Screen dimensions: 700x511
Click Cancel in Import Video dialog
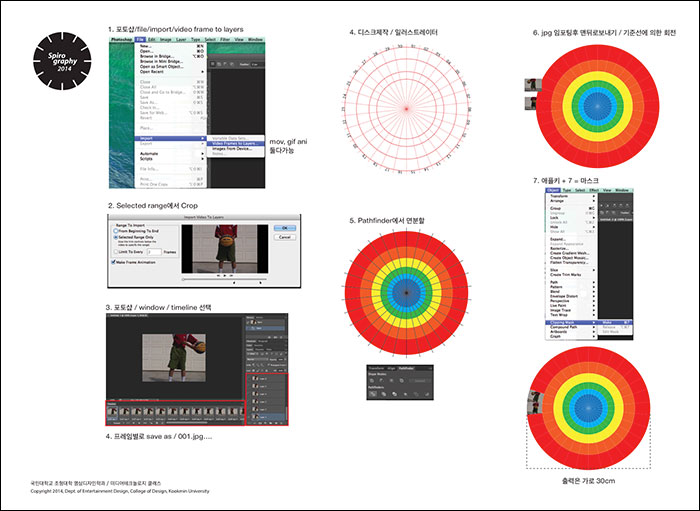pos(283,237)
